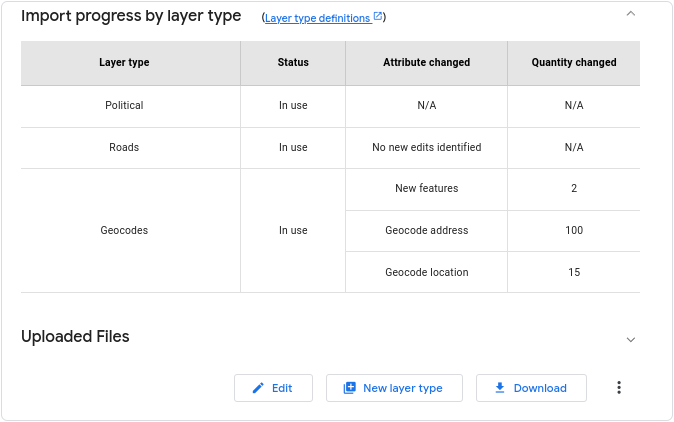Click the Layer type column header
This screenshot has width=674, height=422.
point(124,62)
